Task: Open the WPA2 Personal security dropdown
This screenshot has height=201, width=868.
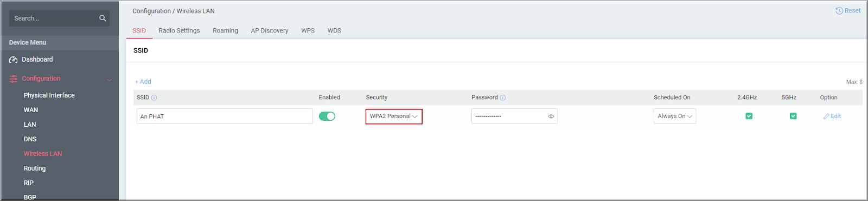Action: click(394, 116)
